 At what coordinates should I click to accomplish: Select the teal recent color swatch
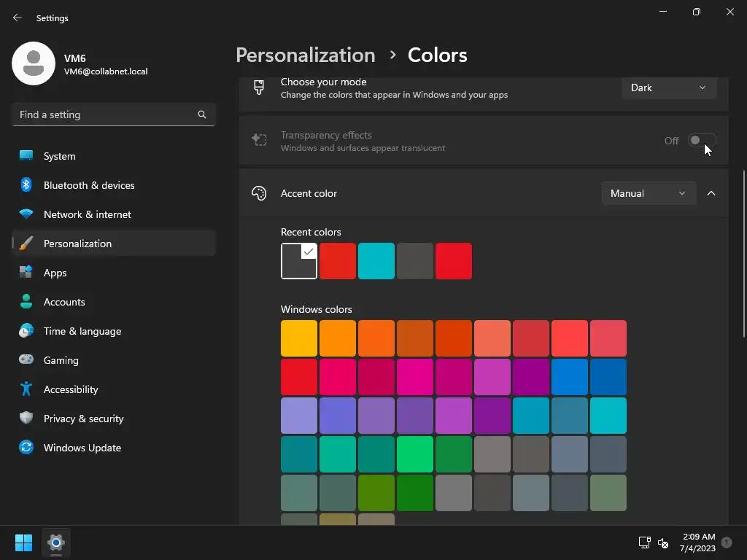click(376, 261)
